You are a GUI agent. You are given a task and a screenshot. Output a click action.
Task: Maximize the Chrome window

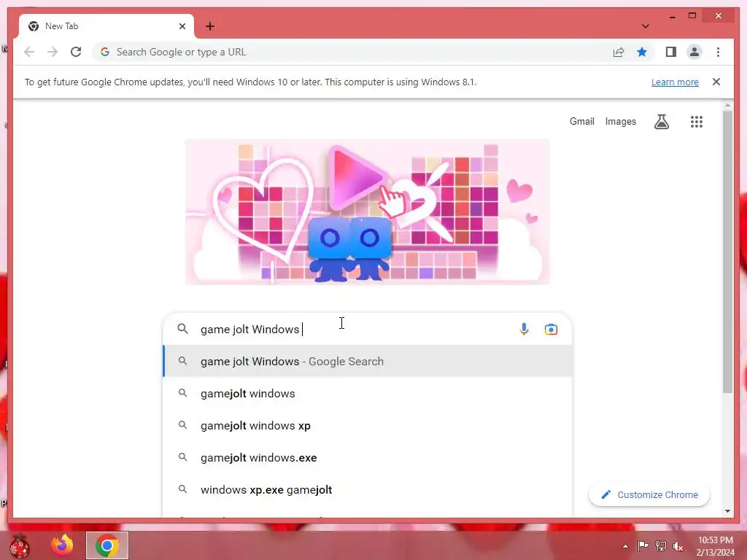[692, 16]
